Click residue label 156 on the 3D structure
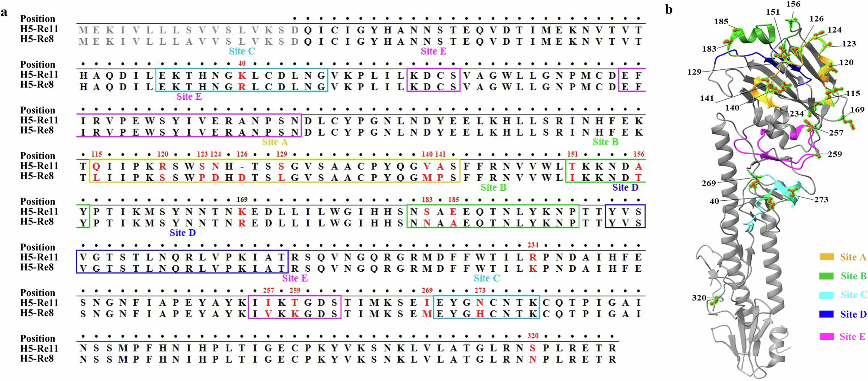 pos(793,4)
